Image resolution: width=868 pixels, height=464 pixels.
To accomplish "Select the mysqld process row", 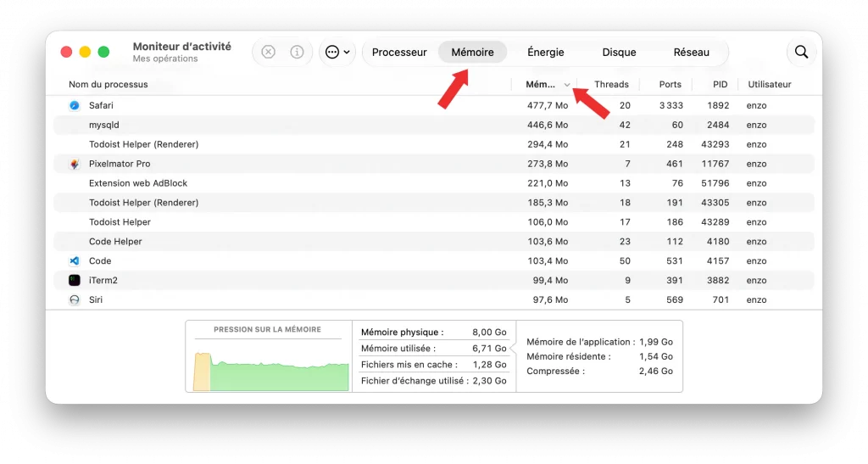I will [434, 125].
